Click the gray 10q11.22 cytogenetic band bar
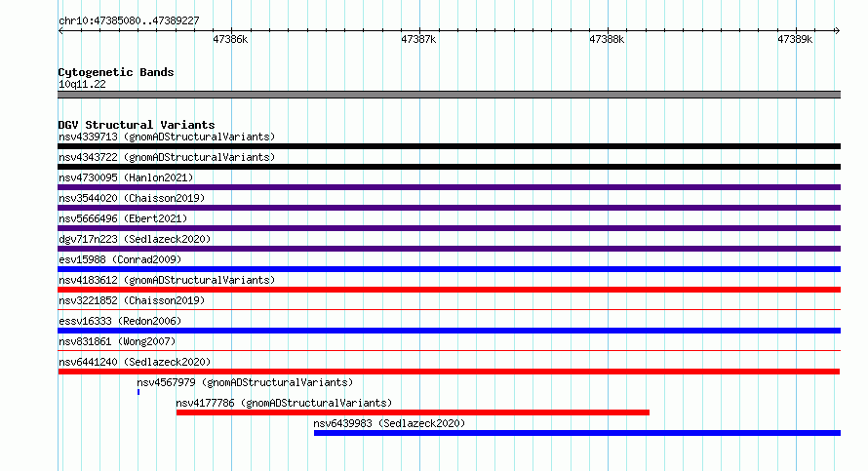The image size is (868, 471). [449, 95]
